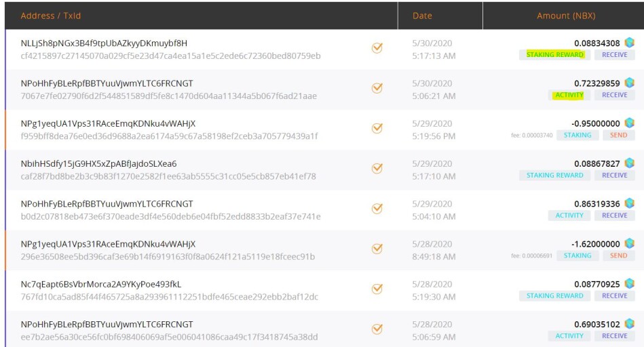This screenshot has width=644, height=347.
Task: Select txid starting with 7067e7fe02790
Action: pos(169,96)
